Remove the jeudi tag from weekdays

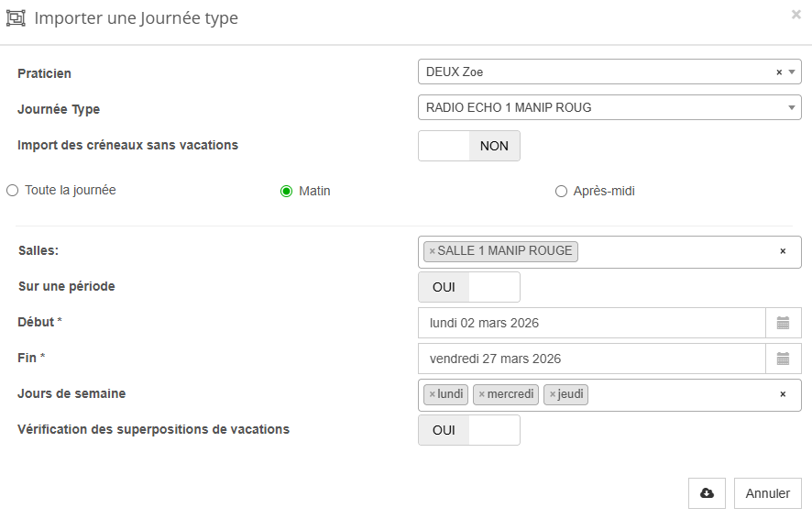(553, 394)
